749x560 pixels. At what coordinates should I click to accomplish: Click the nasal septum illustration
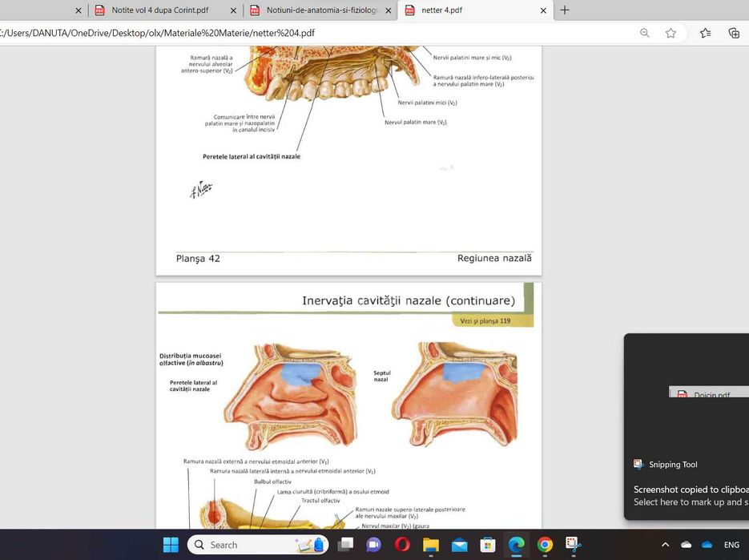click(455, 396)
